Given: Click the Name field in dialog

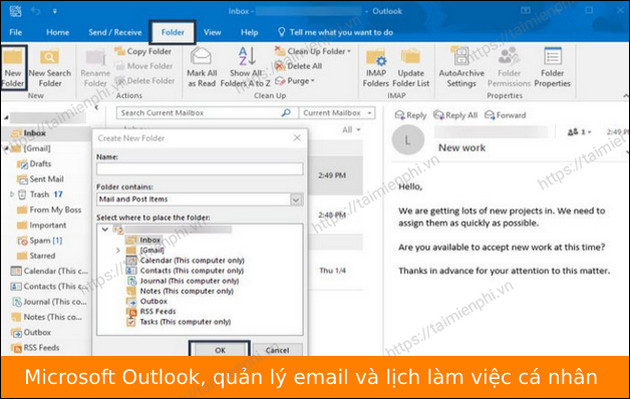Looking at the screenshot, I should [200, 169].
